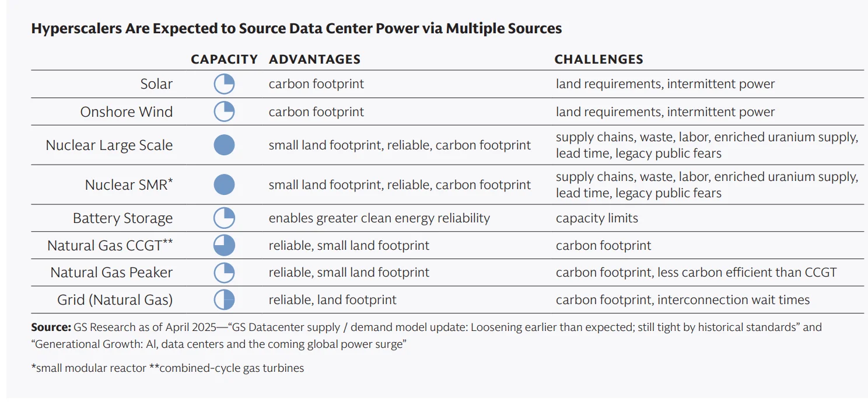The width and height of the screenshot is (868, 408).
Task: Click the CHALLENGES column header
Action: click(598, 60)
